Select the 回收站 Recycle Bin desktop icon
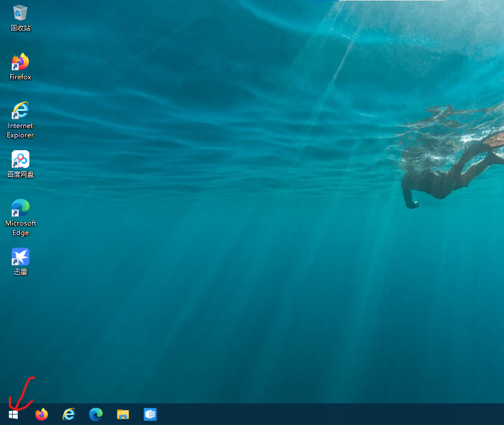This screenshot has height=425, width=504. 21,13
